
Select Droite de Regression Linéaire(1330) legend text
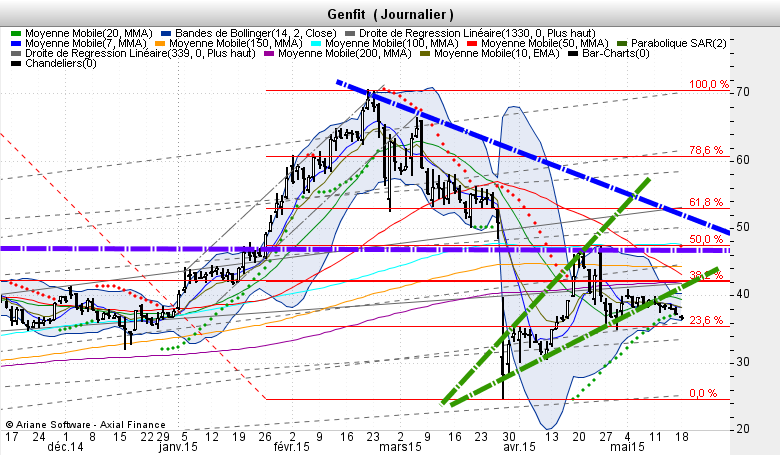[x=477, y=33]
